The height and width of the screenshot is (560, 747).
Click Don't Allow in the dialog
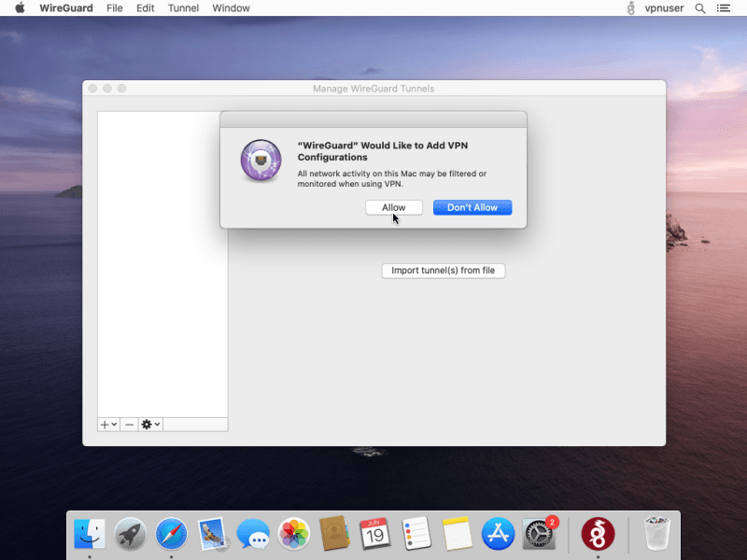point(472,207)
